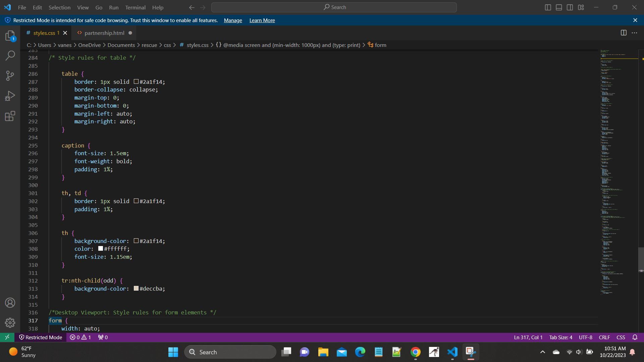Open the Extensions view
The width and height of the screenshot is (644, 362).
click(10, 116)
